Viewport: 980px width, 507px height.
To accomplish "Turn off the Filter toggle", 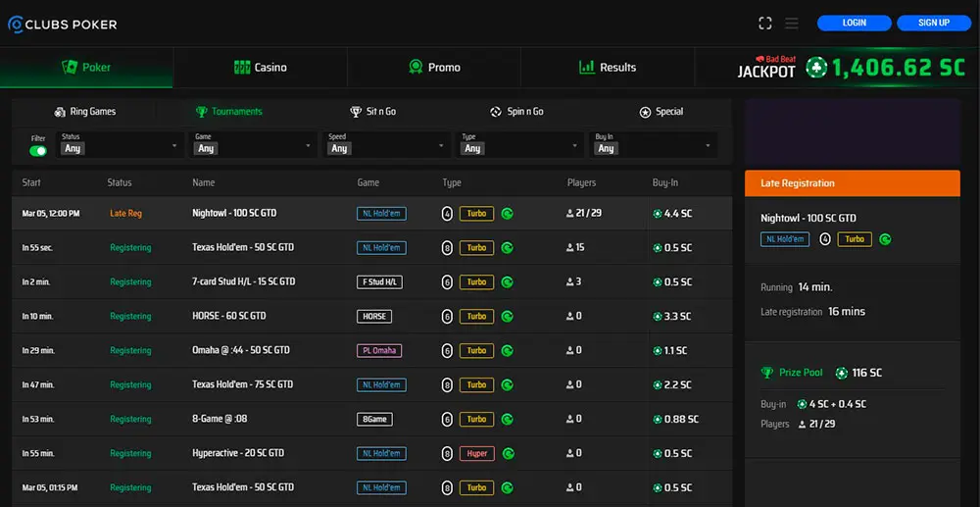I will coord(38,151).
